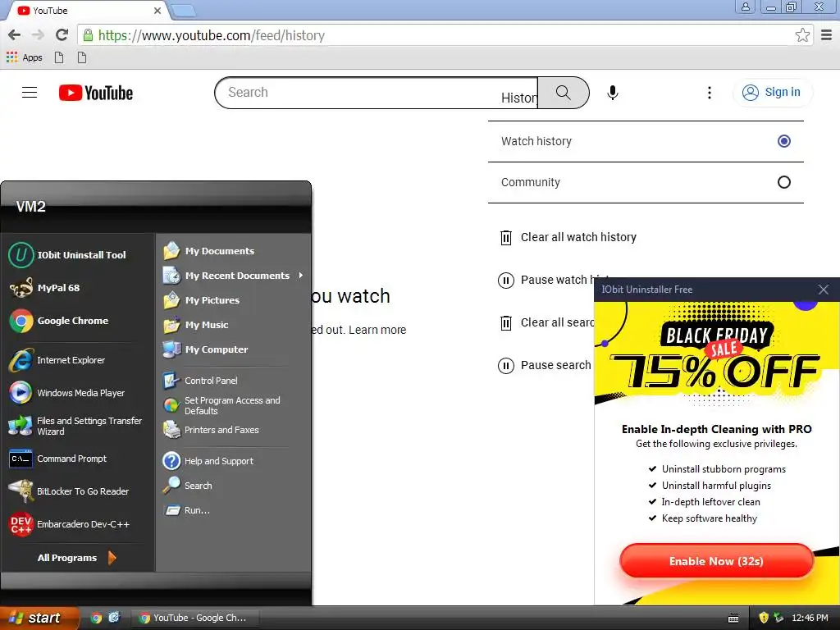Click the YouTube search magnifier button
840x630 pixels.
(x=563, y=93)
